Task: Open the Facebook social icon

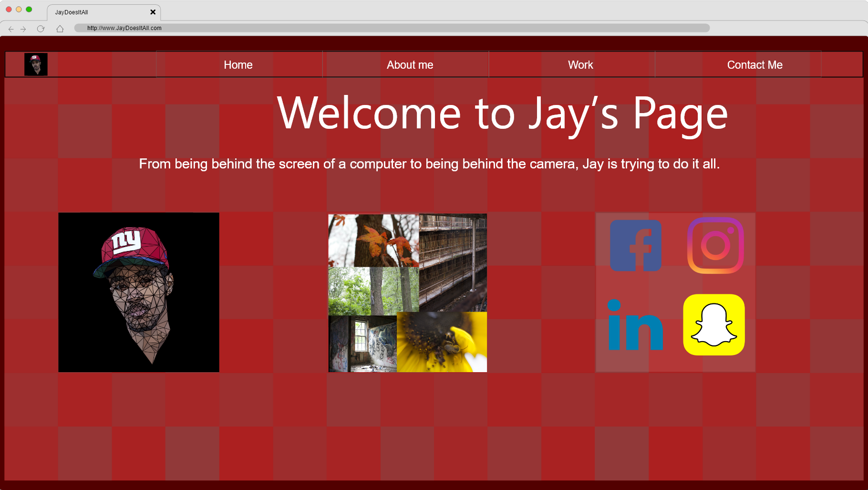Action: (x=636, y=246)
